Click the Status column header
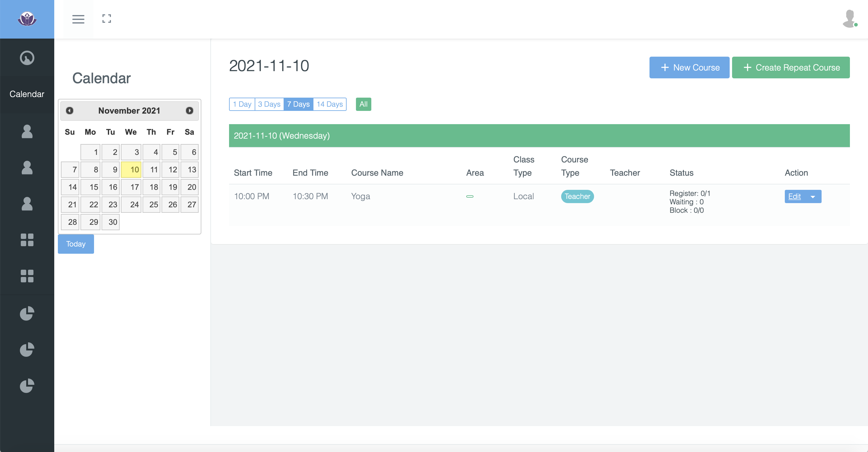The height and width of the screenshot is (452, 868). 681,173
